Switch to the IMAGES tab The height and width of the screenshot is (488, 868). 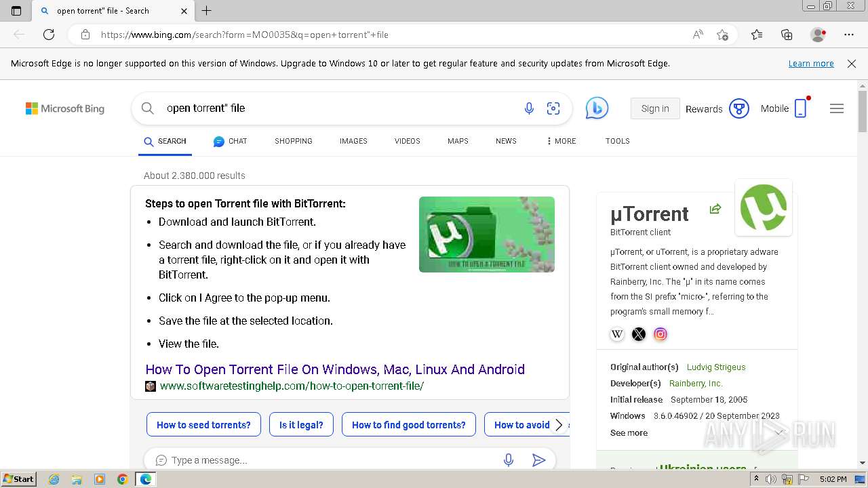click(353, 141)
